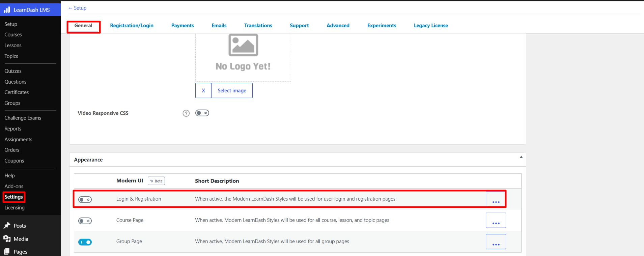Remove logo with the X button

coord(203,91)
